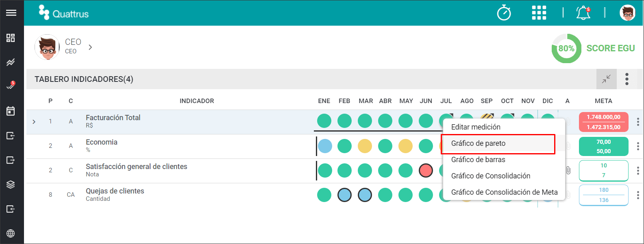Open the Economia indicator link
Screen dimensions: 644x244
[x=102, y=142]
